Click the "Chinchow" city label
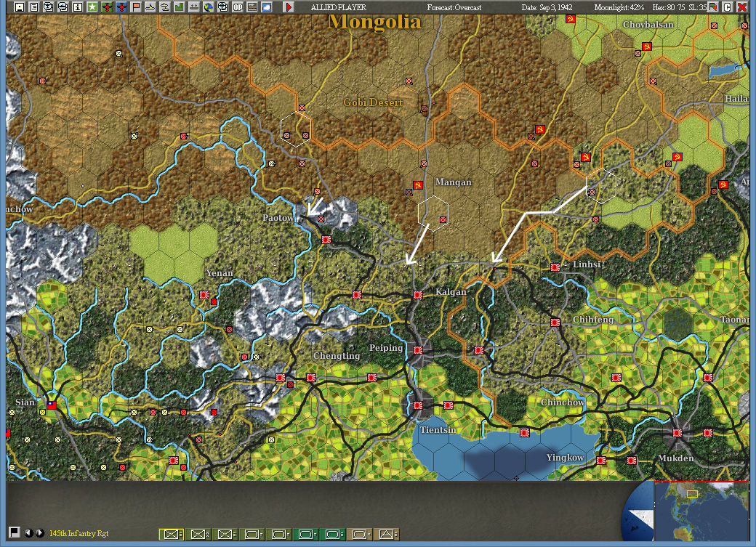The image size is (756, 547). pos(563,402)
